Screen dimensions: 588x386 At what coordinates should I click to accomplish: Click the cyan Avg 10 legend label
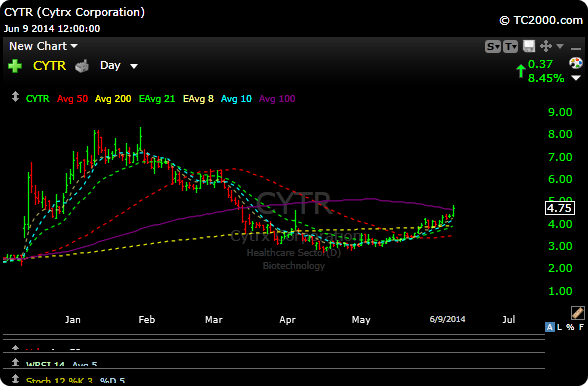(236, 99)
